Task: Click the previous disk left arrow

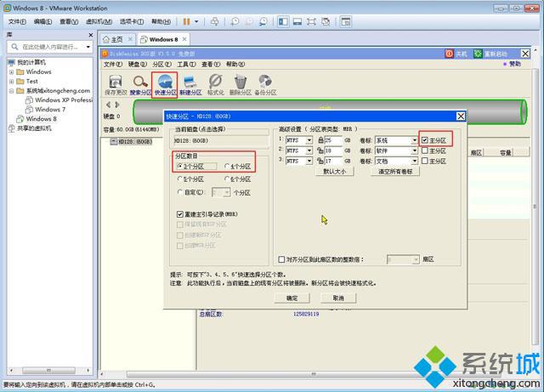Action: (108, 104)
